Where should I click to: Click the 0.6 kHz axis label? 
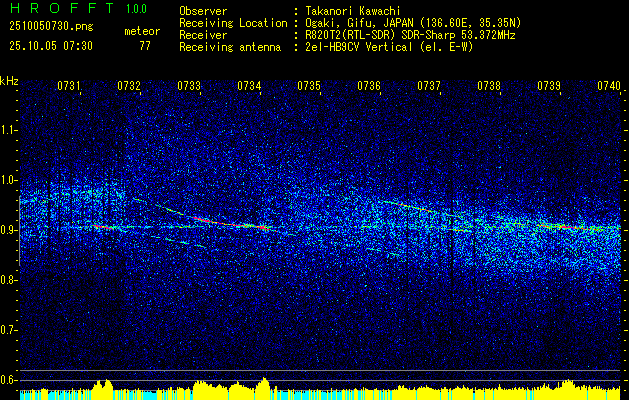click(x=9, y=380)
